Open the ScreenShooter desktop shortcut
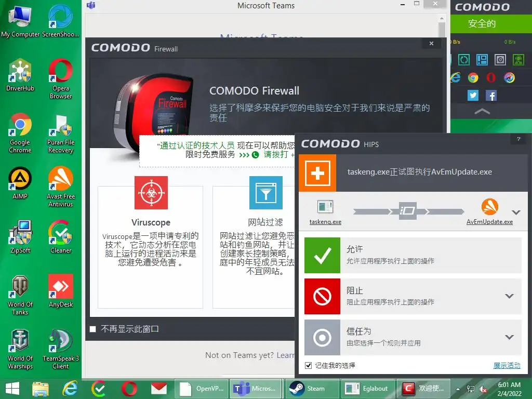Viewport: 532px width, 399px height. [x=60, y=21]
